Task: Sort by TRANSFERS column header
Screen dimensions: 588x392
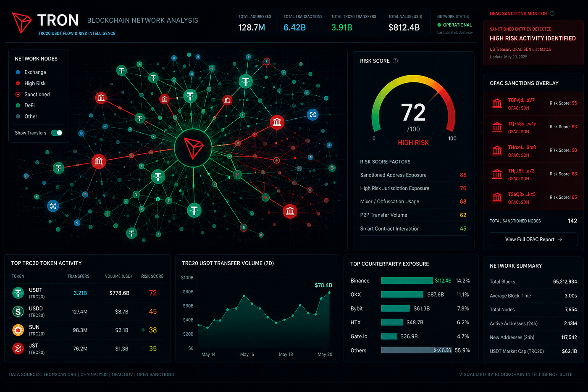Action: pyautogui.click(x=78, y=276)
